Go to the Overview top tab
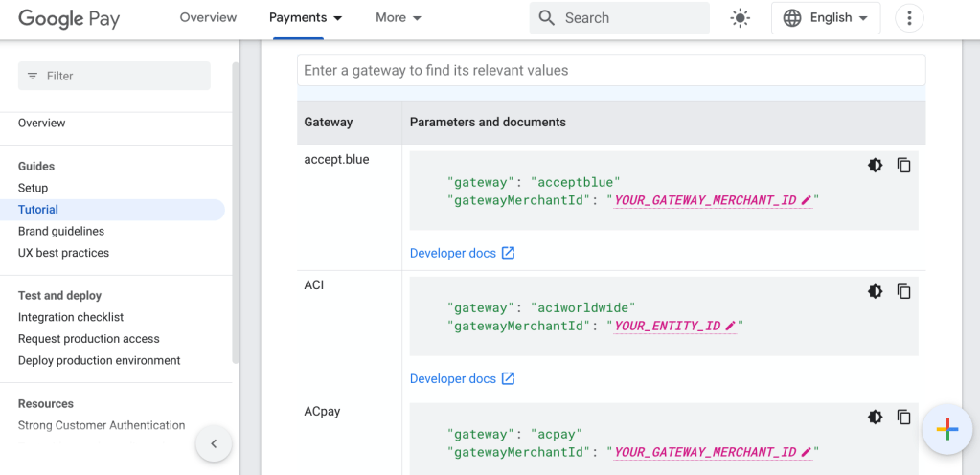 coord(208,18)
